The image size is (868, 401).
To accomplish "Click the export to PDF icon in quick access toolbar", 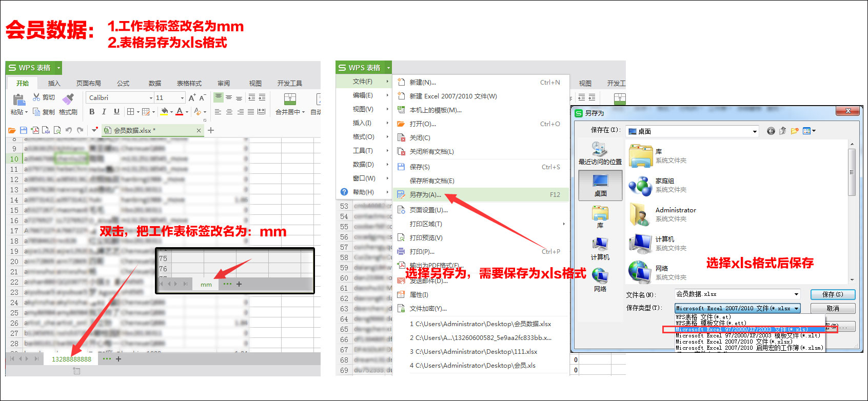I will (x=35, y=130).
